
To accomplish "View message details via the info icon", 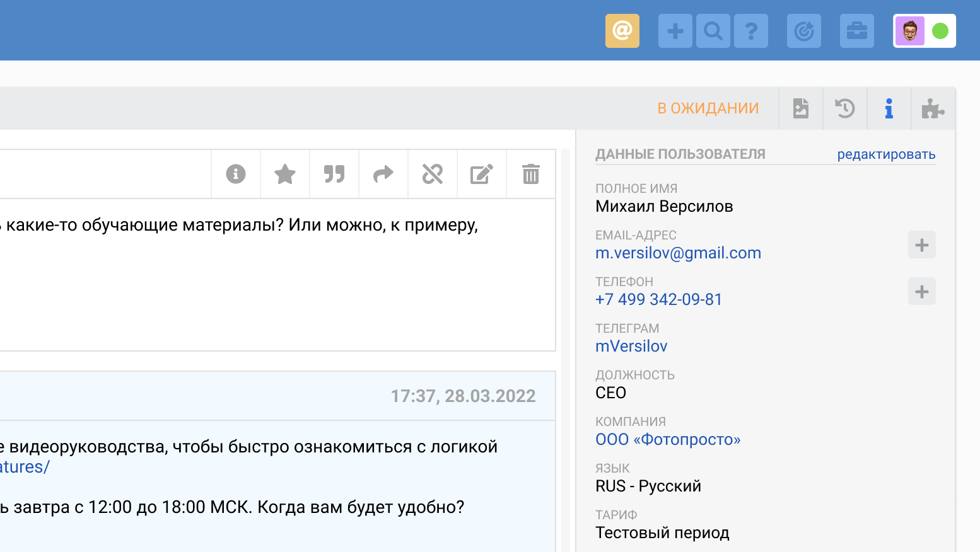I will pos(235,174).
